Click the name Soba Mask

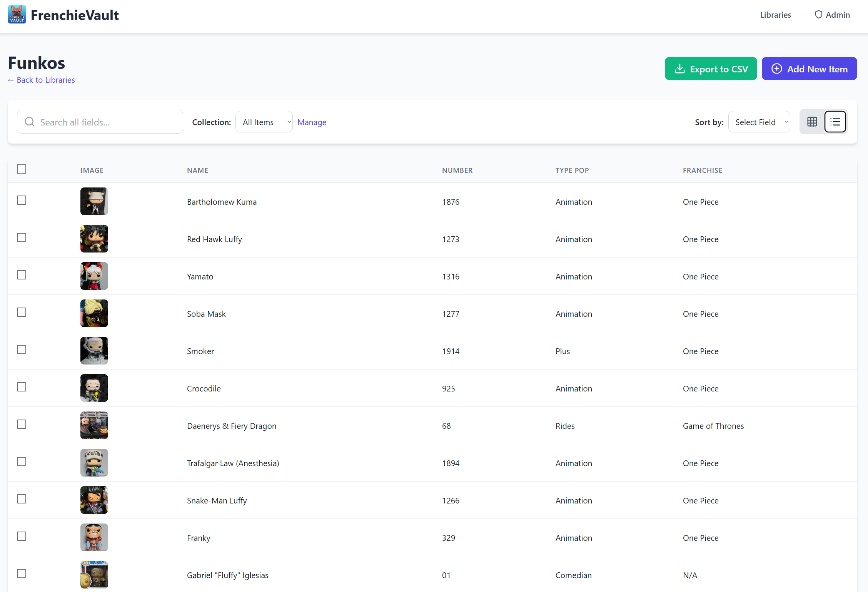click(x=206, y=314)
